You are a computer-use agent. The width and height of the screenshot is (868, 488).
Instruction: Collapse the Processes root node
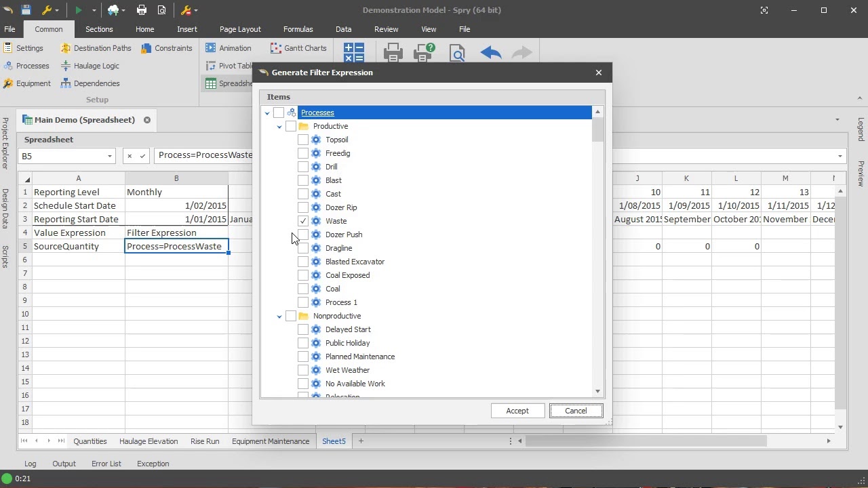tap(267, 113)
